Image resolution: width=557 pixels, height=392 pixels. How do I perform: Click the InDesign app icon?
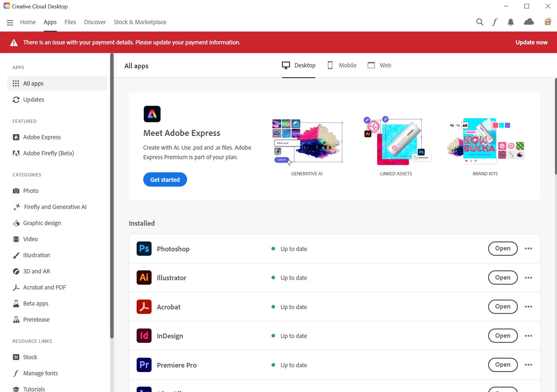(x=144, y=336)
